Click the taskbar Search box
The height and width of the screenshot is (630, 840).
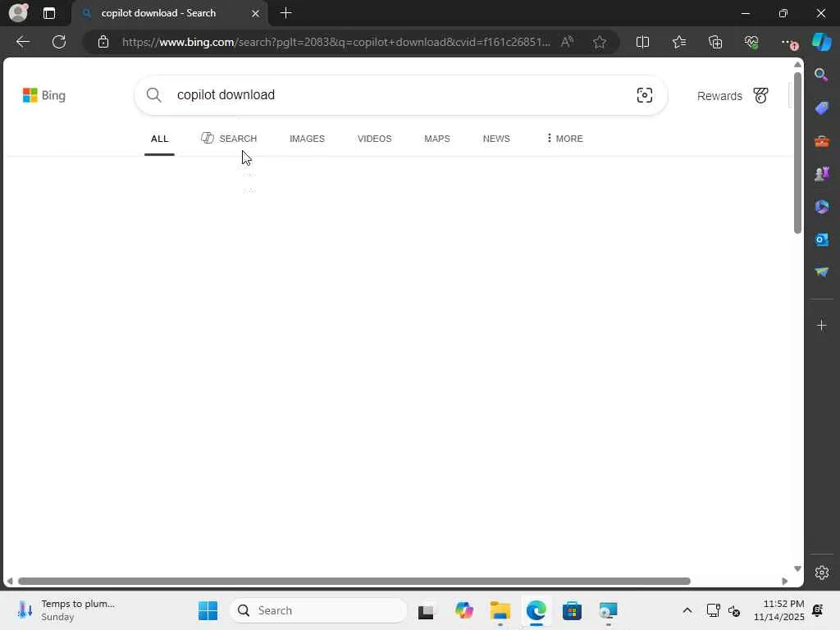point(318,610)
